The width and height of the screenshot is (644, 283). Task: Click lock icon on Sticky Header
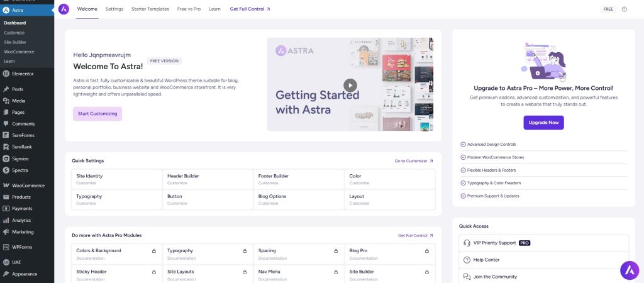pyautogui.click(x=154, y=272)
